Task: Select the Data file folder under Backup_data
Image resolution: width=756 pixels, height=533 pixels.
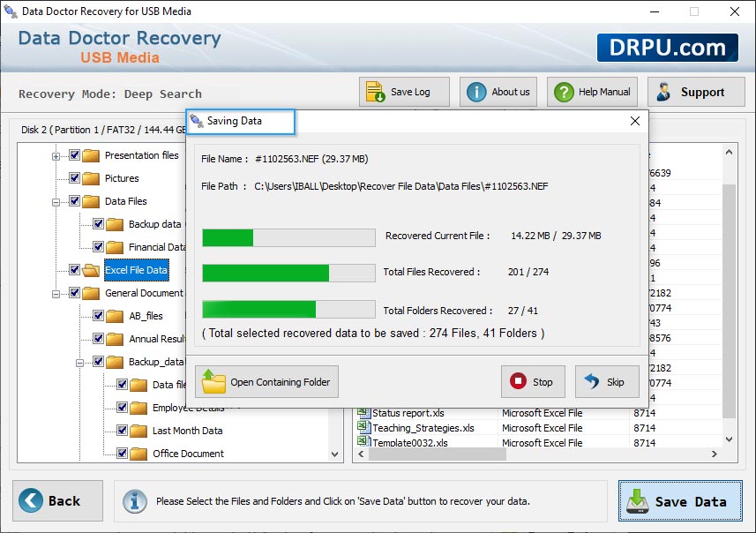Action: click(x=168, y=385)
